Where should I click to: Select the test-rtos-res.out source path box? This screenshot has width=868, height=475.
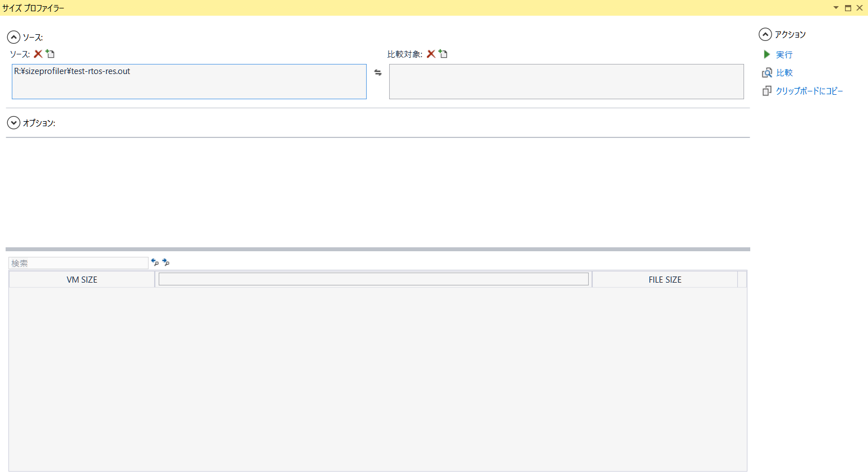(189, 82)
